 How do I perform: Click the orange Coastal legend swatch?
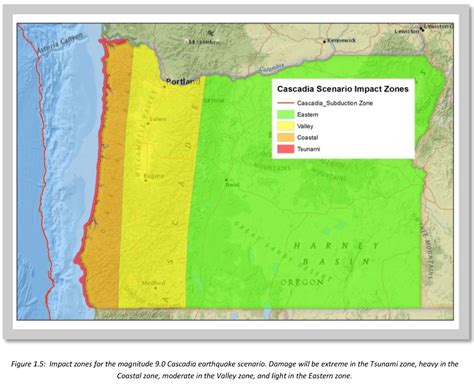286,137
